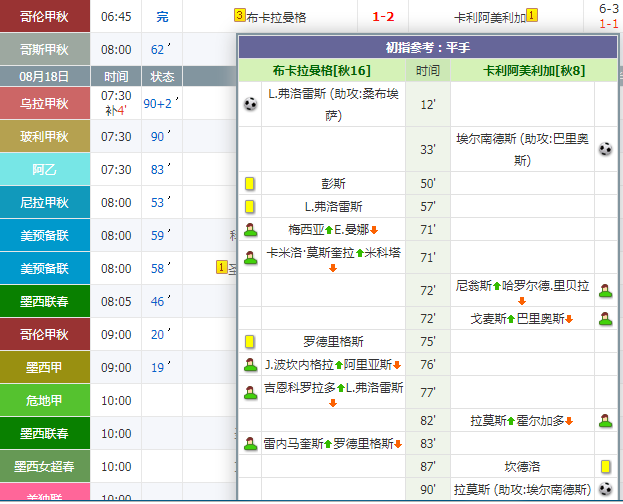This screenshot has width=623, height=504.
Task: Click the yellow card icon at 57'
Action: click(250, 206)
